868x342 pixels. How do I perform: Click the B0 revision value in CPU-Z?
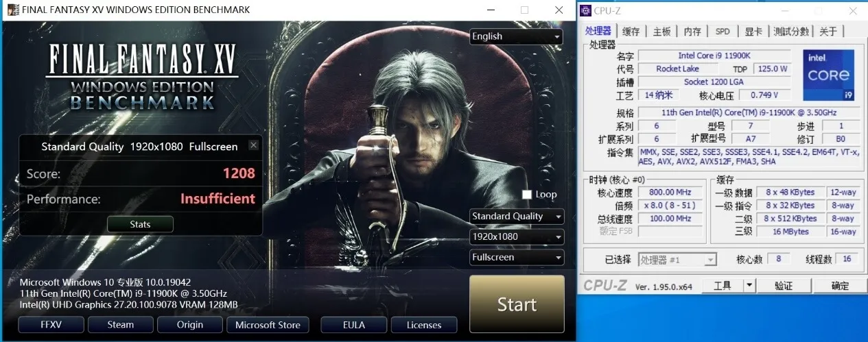(x=842, y=138)
